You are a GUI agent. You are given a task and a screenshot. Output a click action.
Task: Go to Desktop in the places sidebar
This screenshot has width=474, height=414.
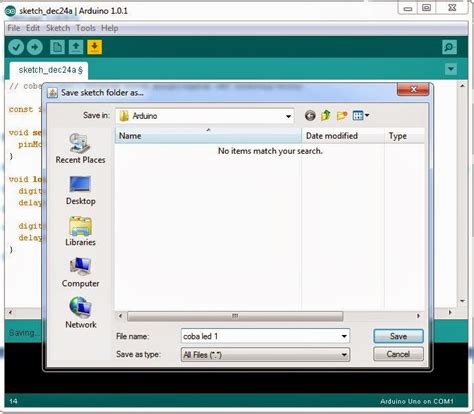(x=80, y=191)
